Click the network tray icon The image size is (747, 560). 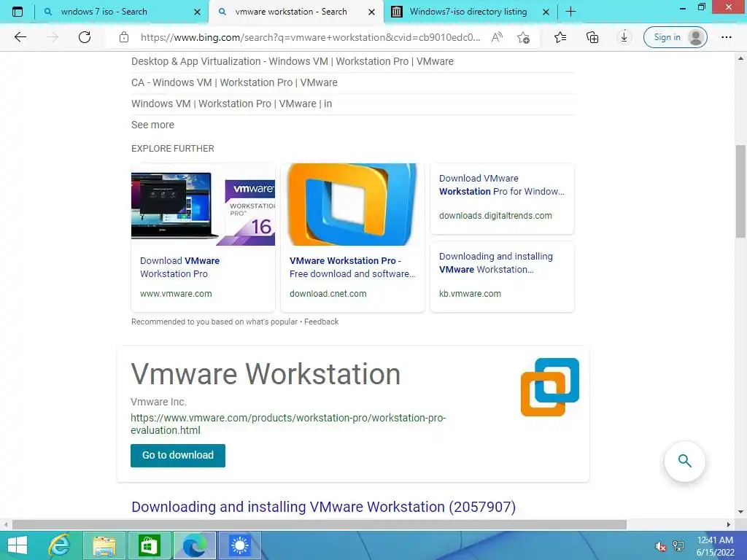tap(678, 546)
